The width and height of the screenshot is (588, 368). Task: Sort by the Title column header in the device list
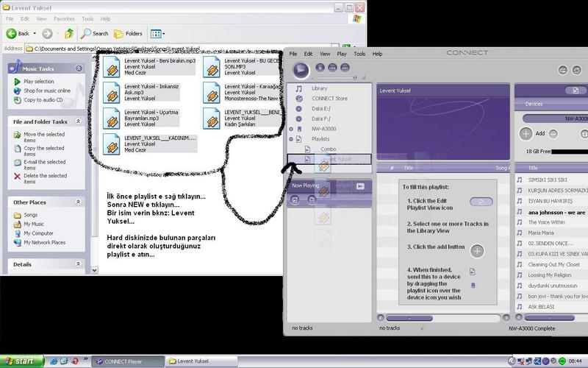533,168
